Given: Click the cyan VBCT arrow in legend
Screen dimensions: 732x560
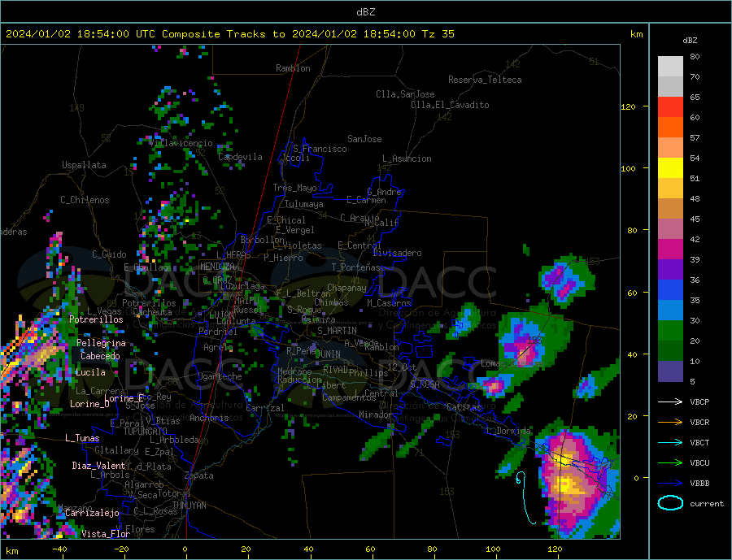Looking at the screenshot, I should (x=670, y=442).
